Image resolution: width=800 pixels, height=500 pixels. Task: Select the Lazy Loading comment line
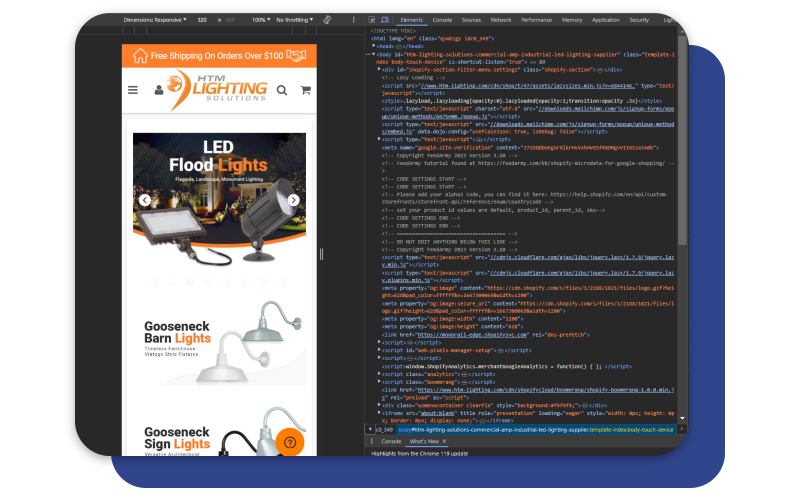[x=414, y=78]
